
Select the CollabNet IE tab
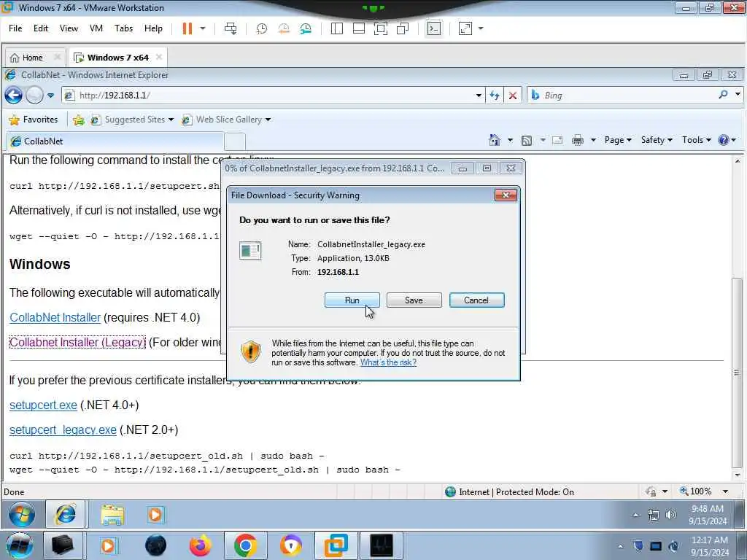(115, 141)
